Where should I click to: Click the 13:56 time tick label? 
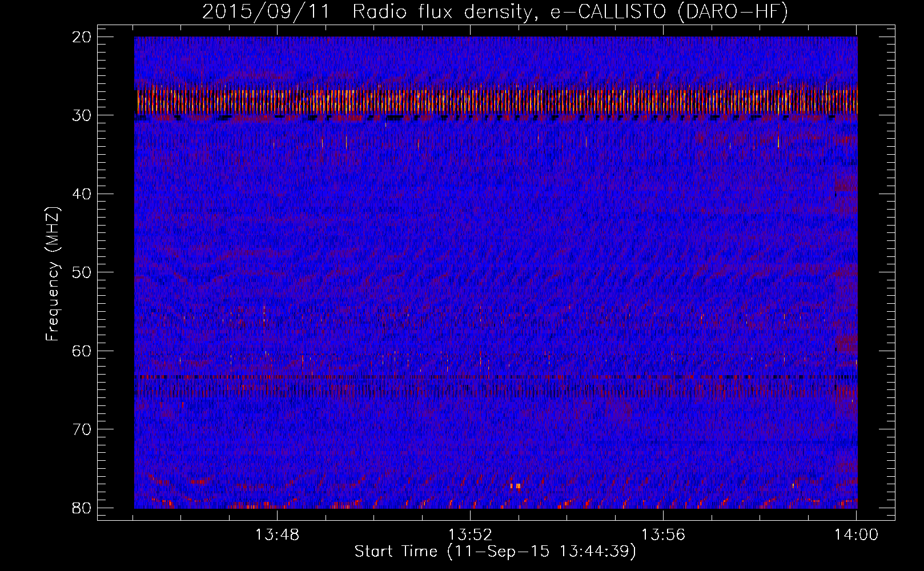pyautogui.click(x=663, y=535)
